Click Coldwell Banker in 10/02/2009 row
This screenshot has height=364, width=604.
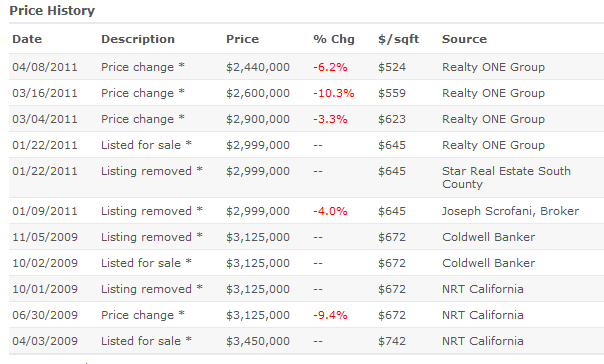[488, 263]
